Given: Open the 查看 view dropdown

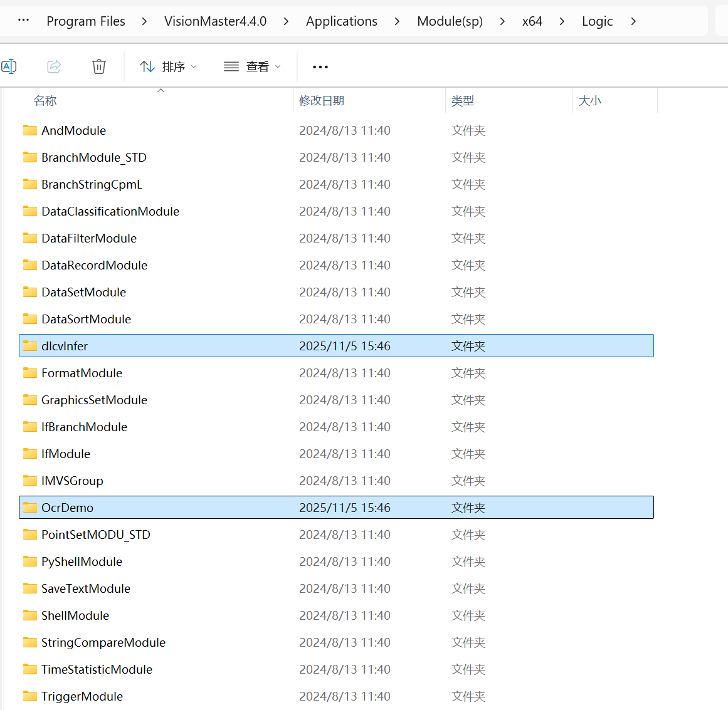Looking at the screenshot, I should (252, 66).
